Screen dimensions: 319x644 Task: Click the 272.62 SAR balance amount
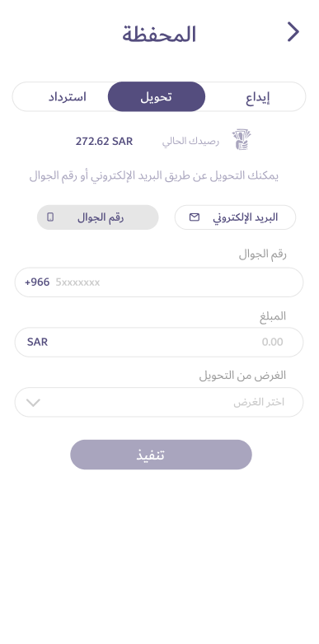[104, 142]
